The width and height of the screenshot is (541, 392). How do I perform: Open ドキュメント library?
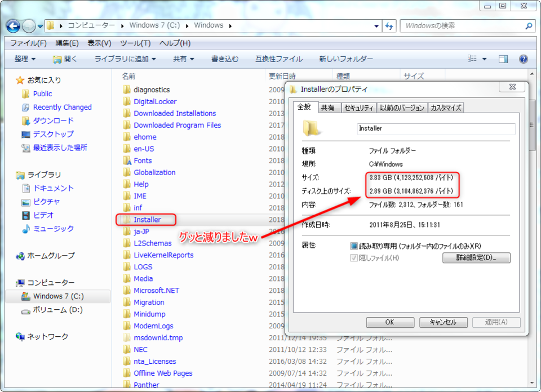click(53, 188)
